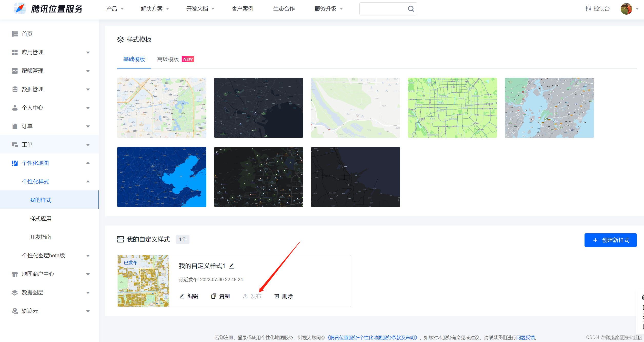Image resolution: width=644 pixels, height=342 pixels.
Task: Rename 我的自定义样式1 via its pencil icon
Action: tap(232, 266)
